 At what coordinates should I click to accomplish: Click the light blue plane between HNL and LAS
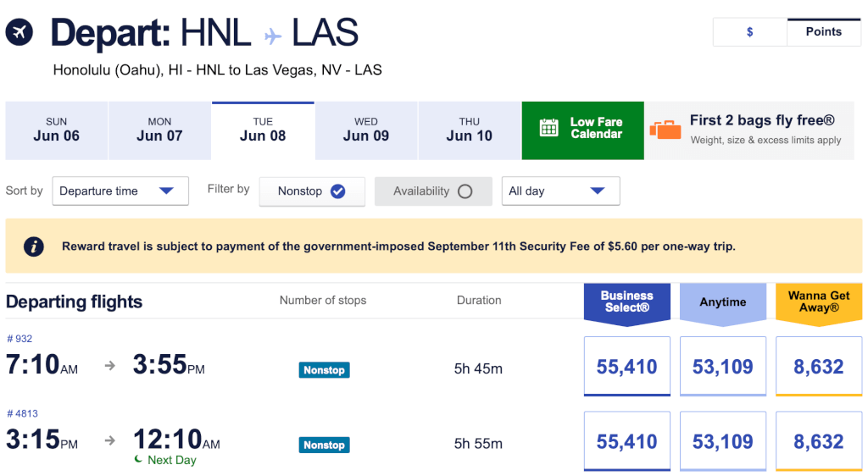coord(272,37)
